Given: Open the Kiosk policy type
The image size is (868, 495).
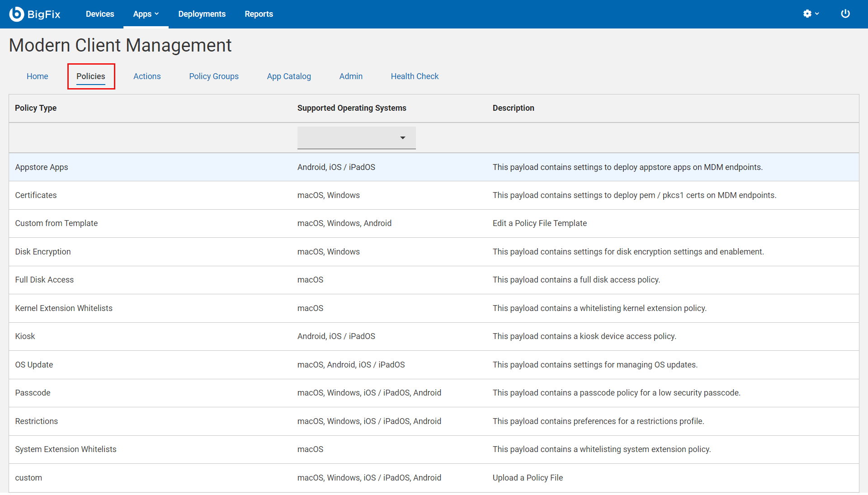Looking at the screenshot, I should coord(25,336).
